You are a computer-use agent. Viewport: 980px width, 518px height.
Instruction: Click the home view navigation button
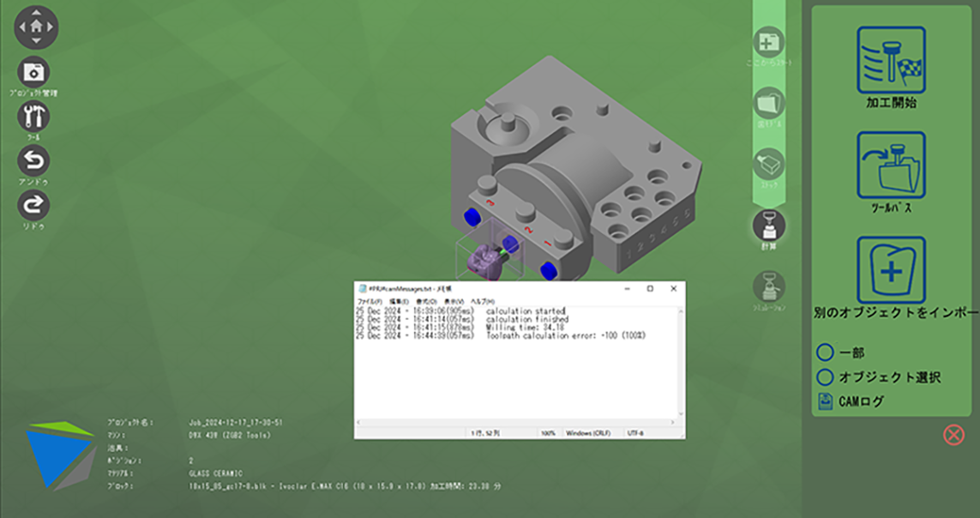pos(36,27)
